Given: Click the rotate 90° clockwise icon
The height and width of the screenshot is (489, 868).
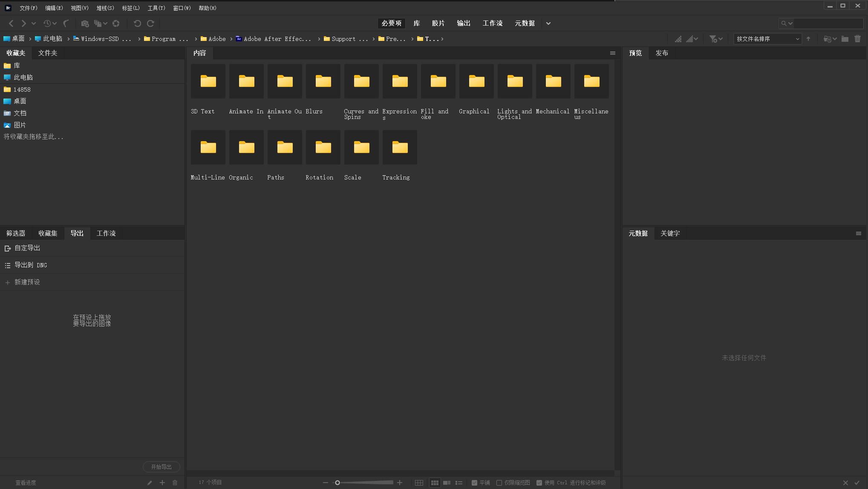Looking at the screenshot, I should coord(150,23).
